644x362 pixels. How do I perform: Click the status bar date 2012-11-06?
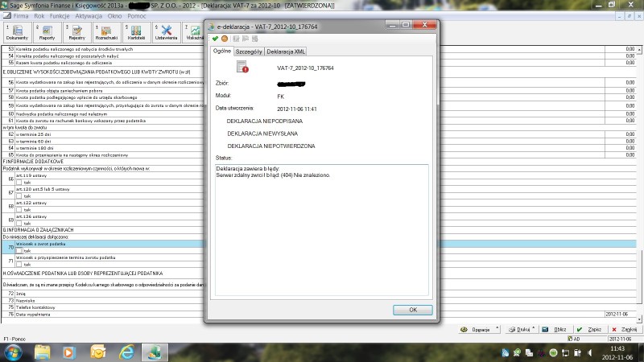(620, 339)
